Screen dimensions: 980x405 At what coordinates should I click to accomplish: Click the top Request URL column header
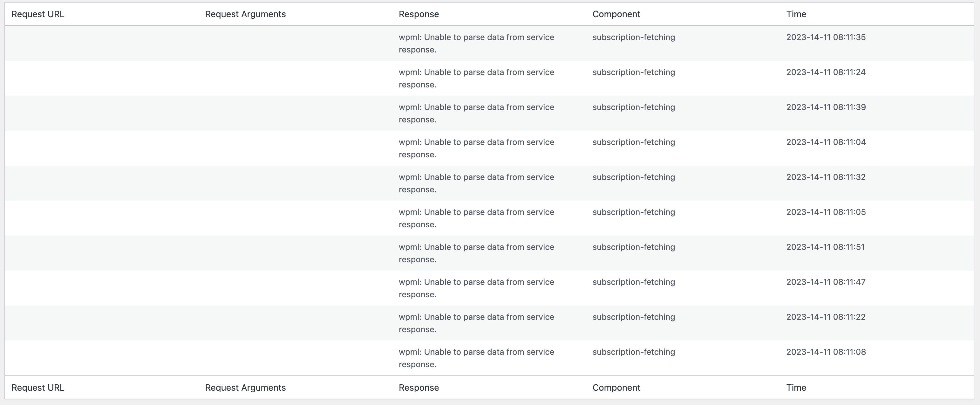point(38,14)
